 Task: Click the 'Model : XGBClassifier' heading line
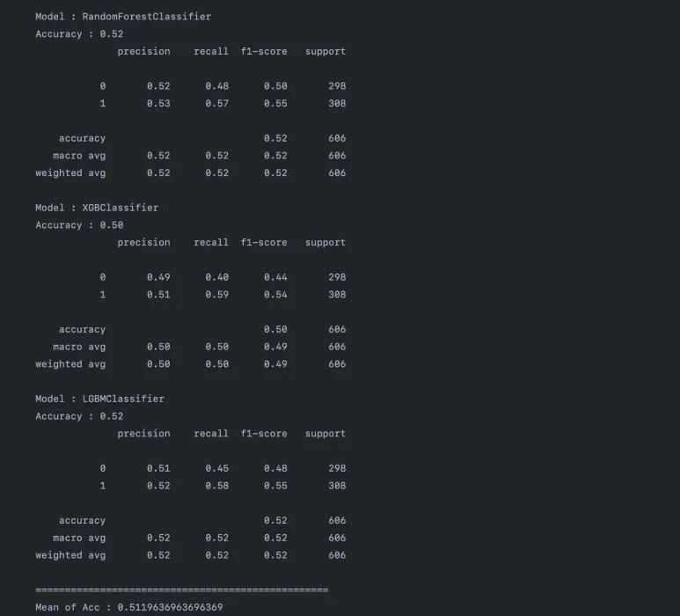pos(97,208)
